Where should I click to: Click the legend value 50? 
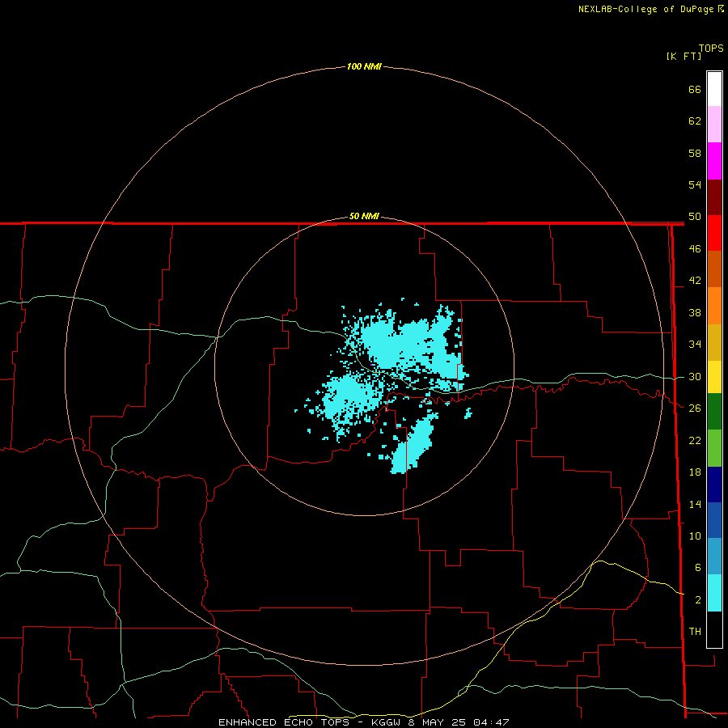(695, 216)
